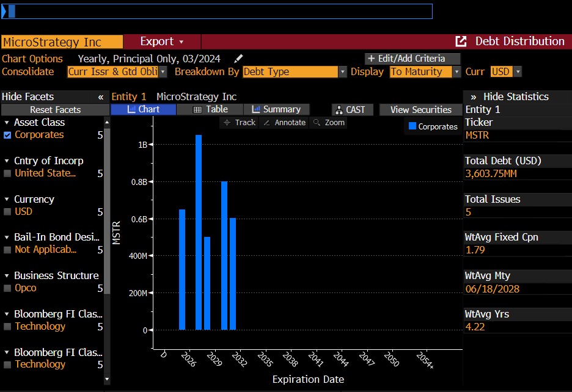
Task: Click Hide Statistics label
Action: (x=516, y=96)
